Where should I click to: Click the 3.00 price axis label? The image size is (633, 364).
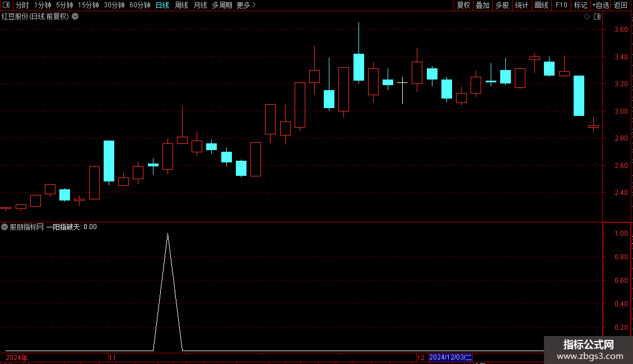[x=621, y=111]
